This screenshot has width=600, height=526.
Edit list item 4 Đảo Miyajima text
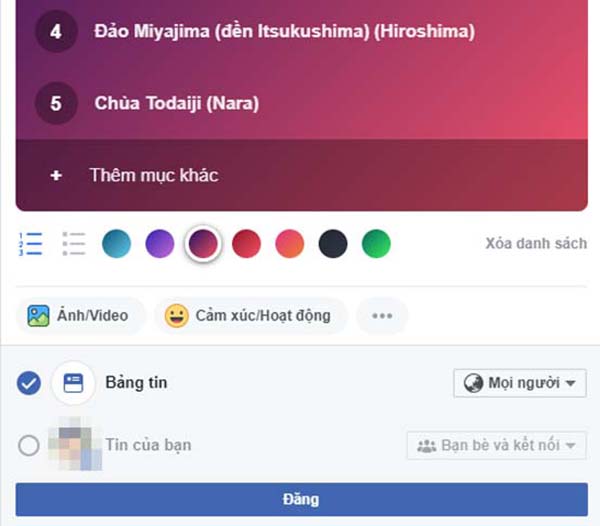coord(285,31)
